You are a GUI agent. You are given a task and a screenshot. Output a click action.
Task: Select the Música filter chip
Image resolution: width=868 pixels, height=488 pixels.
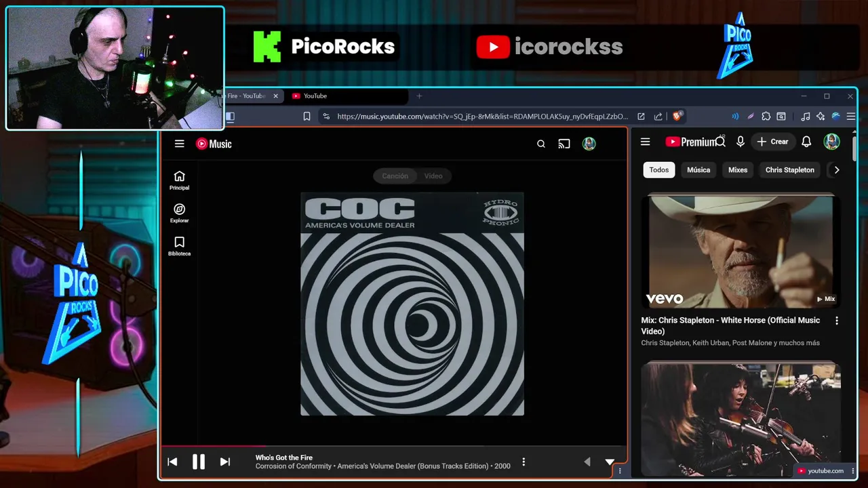point(698,170)
